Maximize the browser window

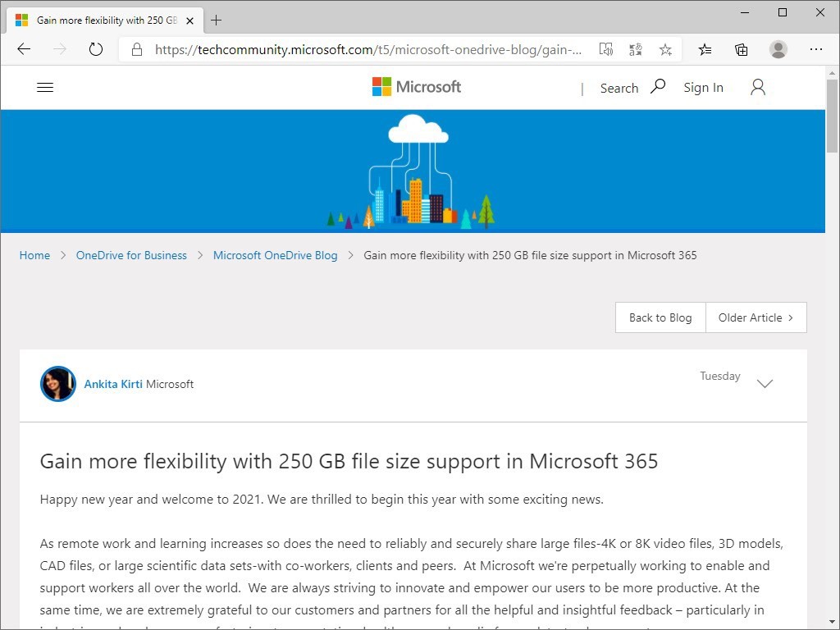point(783,12)
